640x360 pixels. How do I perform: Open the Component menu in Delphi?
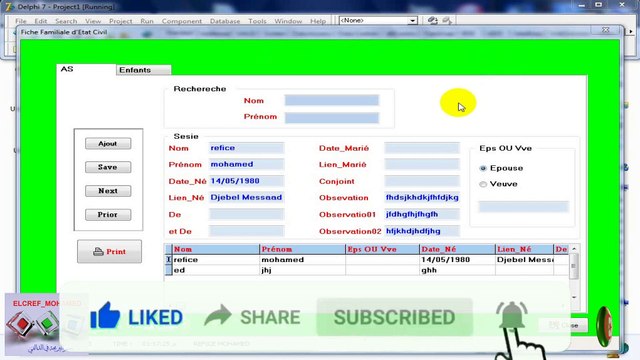click(182, 21)
